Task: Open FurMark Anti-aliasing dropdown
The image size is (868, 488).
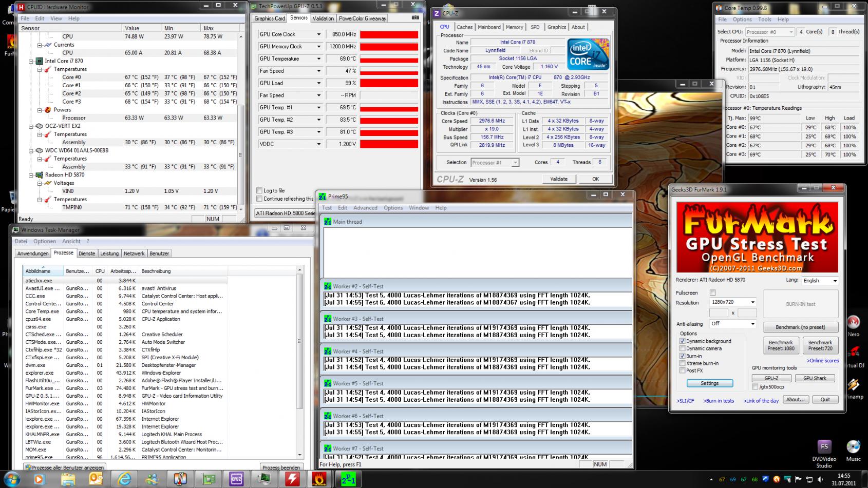Action: [733, 324]
